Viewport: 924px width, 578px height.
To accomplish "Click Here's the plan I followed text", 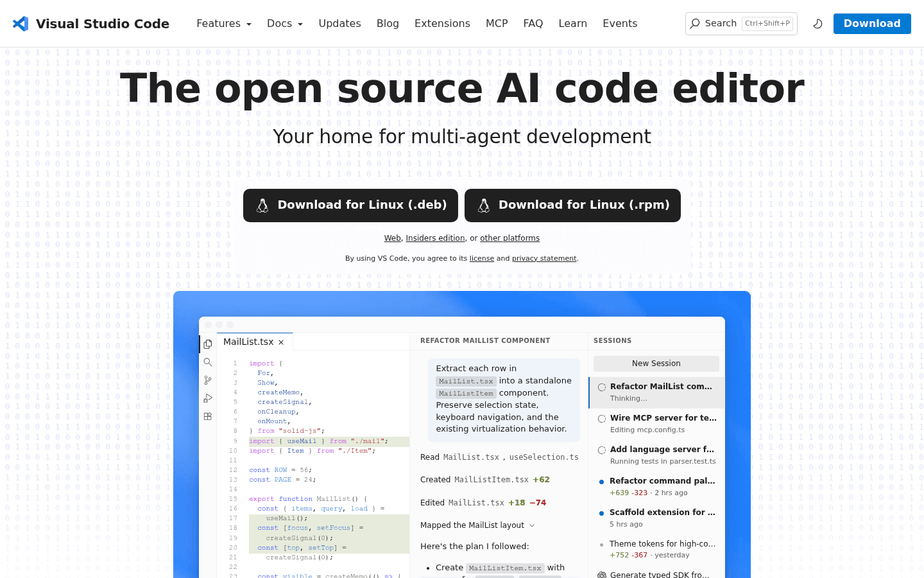I will click(x=475, y=547).
